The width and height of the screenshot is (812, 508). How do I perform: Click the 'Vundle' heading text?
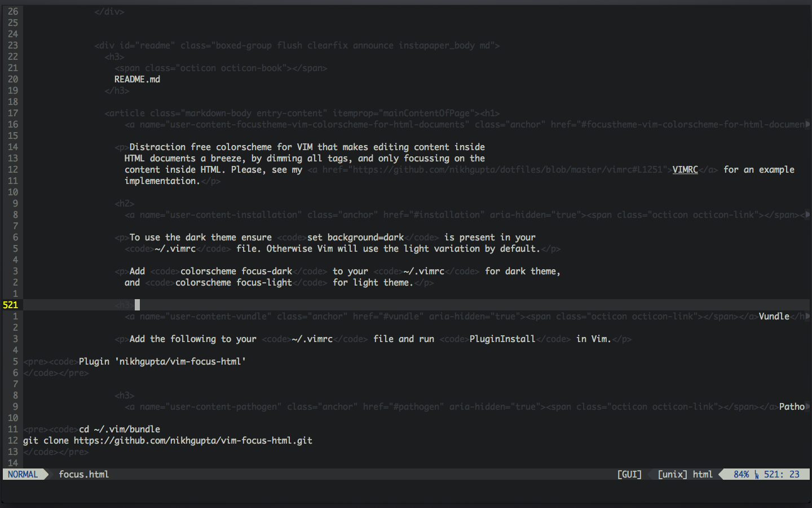point(774,316)
